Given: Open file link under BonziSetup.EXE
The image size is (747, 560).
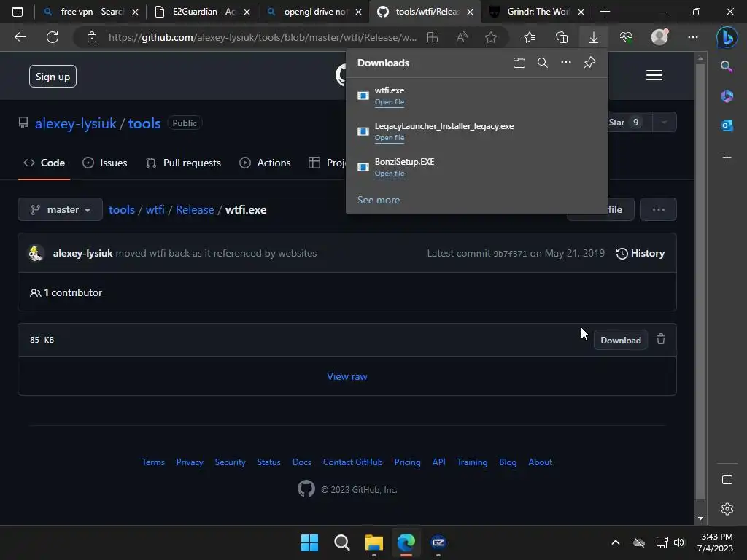Looking at the screenshot, I should [x=390, y=174].
